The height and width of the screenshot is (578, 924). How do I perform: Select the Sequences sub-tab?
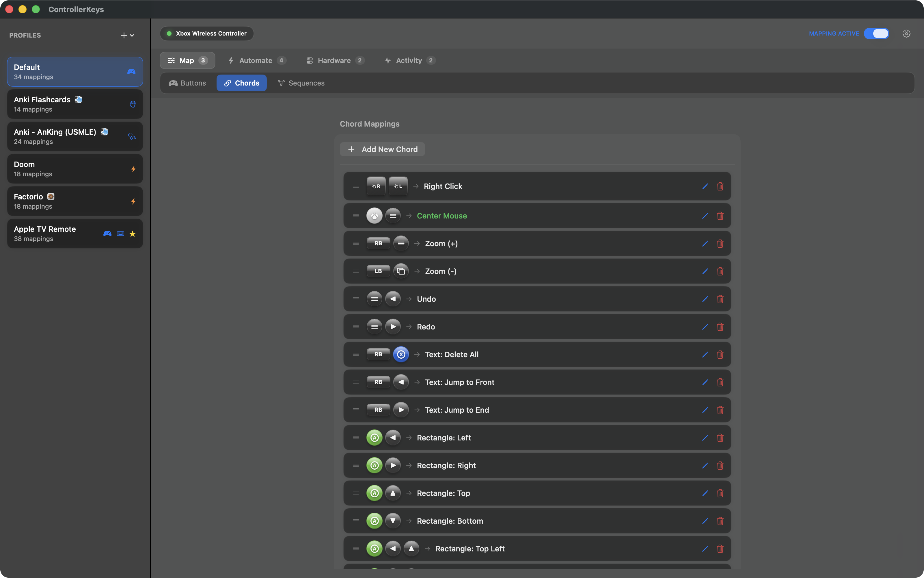tap(301, 83)
